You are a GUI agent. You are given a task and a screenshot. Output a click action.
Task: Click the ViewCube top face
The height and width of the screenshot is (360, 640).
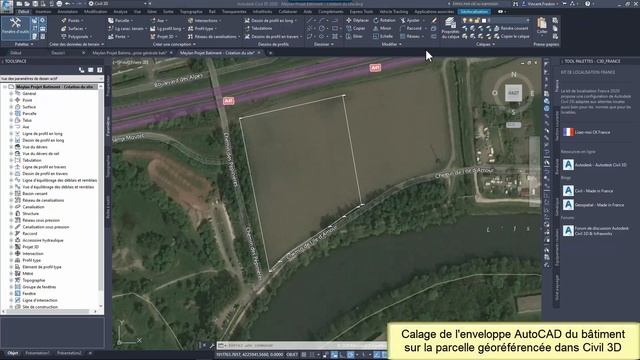coord(513,93)
